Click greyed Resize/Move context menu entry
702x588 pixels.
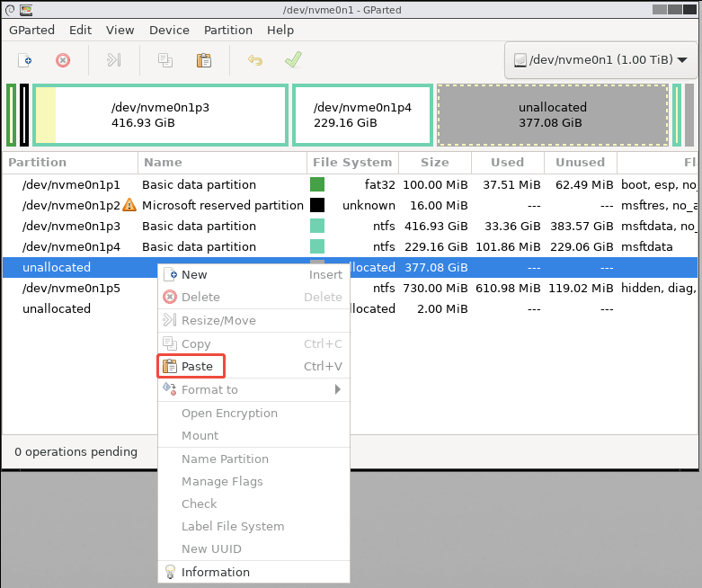pyautogui.click(x=253, y=320)
